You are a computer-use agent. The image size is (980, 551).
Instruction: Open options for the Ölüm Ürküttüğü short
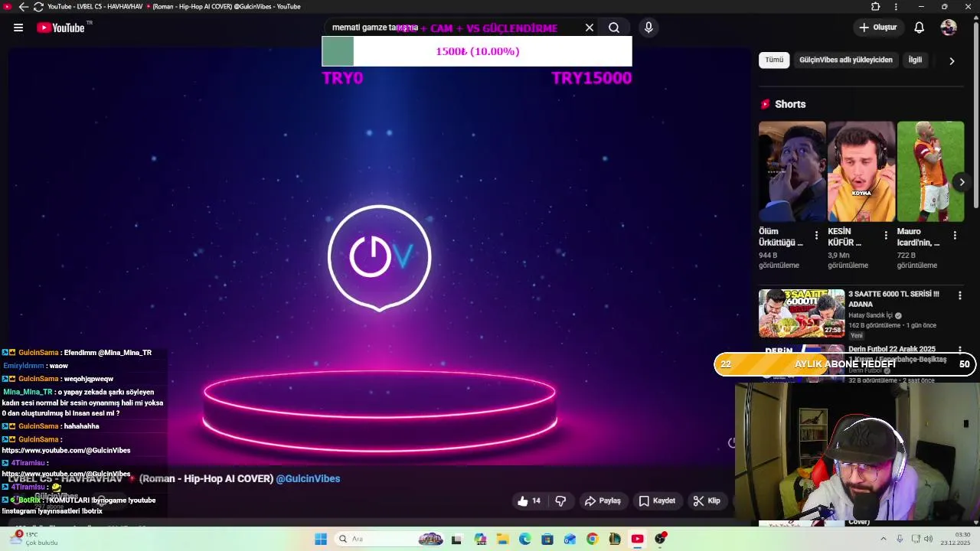click(x=816, y=236)
